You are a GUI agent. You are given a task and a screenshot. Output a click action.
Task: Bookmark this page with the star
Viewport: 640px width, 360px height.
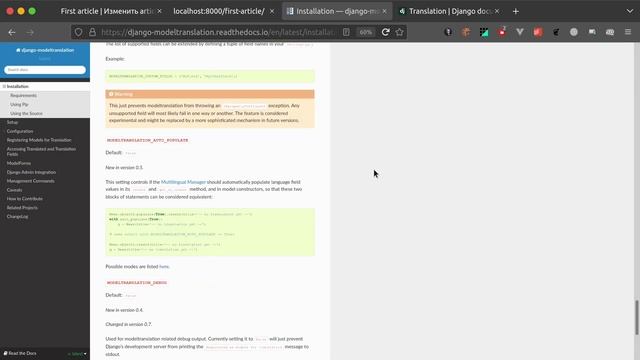tap(400, 32)
